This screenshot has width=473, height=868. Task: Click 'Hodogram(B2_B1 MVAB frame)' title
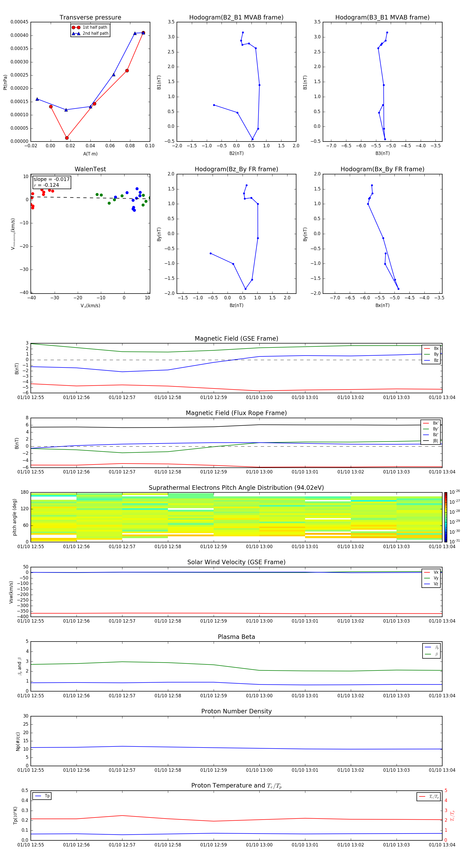(x=236, y=17)
